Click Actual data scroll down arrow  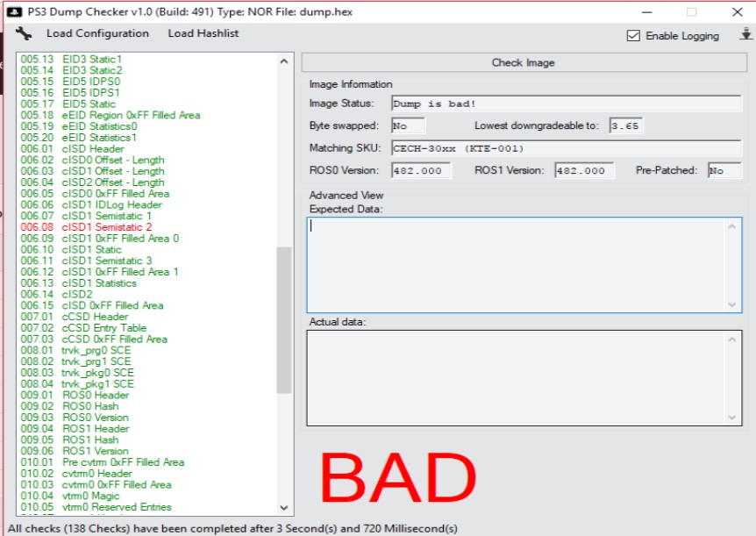[732, 418]
